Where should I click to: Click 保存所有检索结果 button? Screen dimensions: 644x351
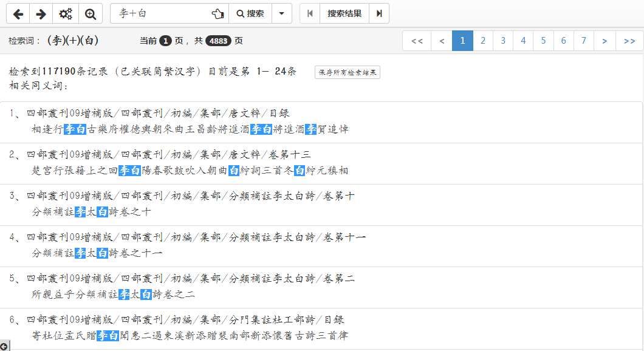(347, 72)
